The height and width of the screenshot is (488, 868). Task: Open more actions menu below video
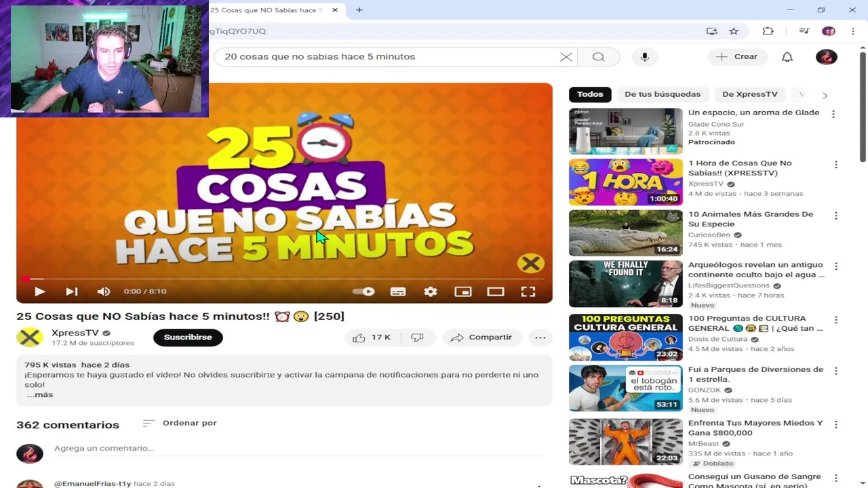[x=540, y=338]
